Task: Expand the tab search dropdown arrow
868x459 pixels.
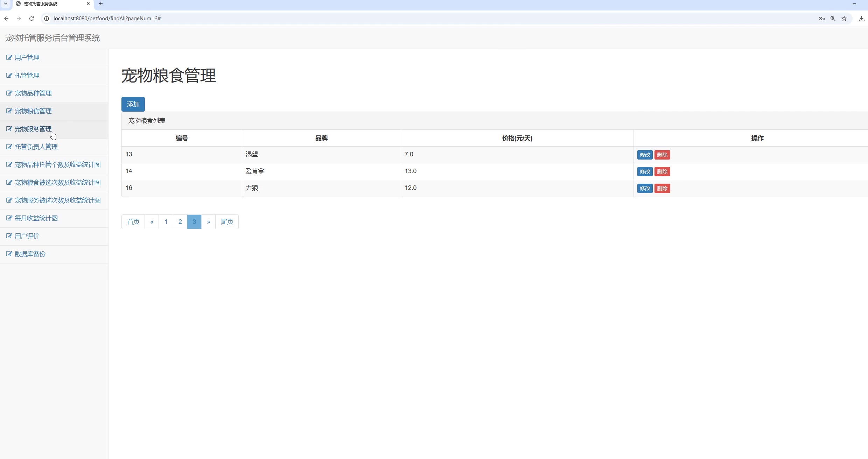Action: pos(6,4)
